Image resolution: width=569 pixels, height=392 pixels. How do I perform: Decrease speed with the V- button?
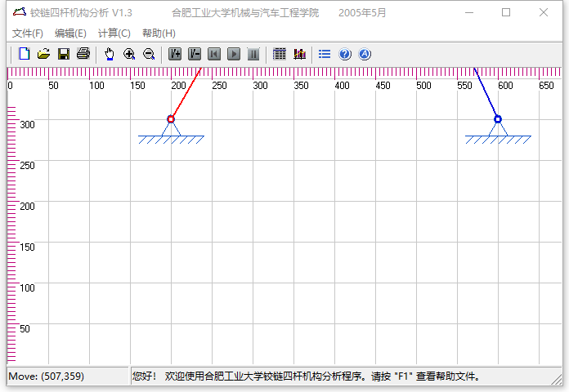tap(195, 54)
